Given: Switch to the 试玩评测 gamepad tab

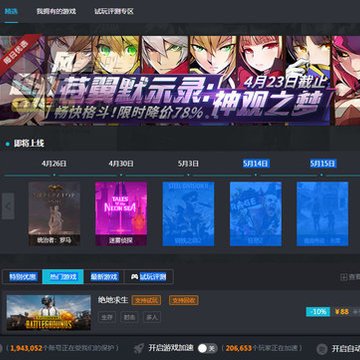Looking at the screenshot, I should (x=149, y=277).
